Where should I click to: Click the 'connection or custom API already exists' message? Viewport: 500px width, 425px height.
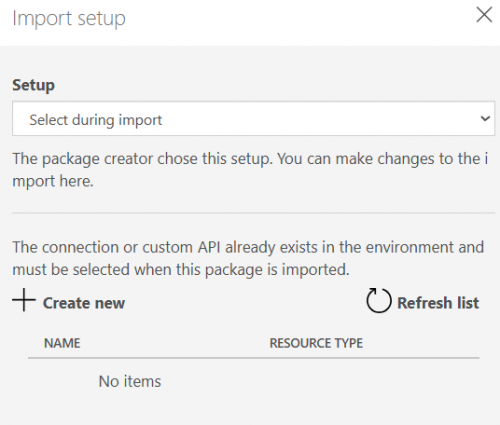click(x=248, y=258)
